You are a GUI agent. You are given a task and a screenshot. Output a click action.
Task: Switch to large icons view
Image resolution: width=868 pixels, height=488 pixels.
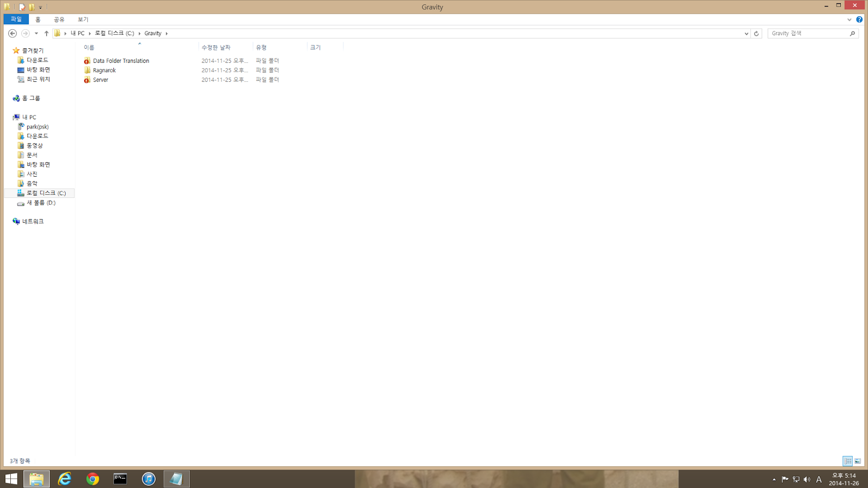tap(858, 461)
